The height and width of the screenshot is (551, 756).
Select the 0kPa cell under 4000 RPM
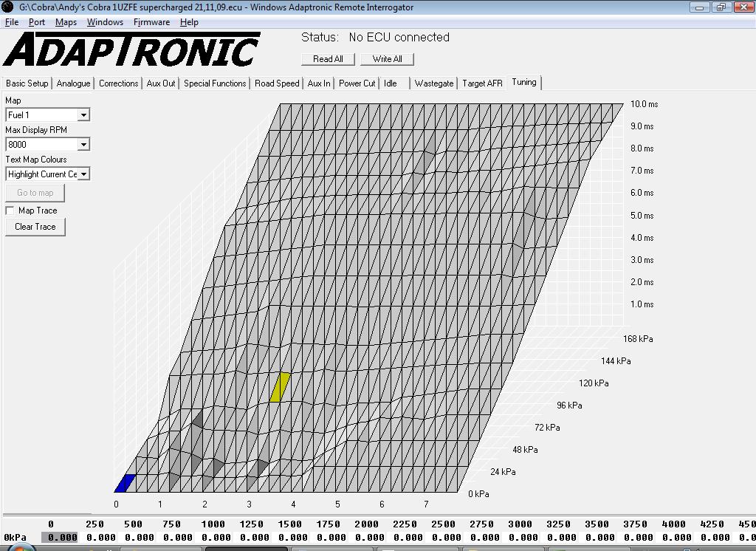point(677,538)
